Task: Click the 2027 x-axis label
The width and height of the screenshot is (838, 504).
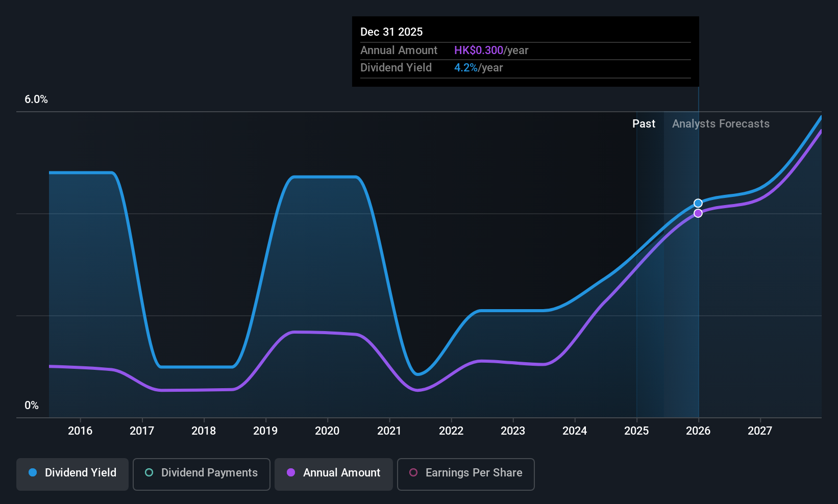Action: (x=760, y=431)
